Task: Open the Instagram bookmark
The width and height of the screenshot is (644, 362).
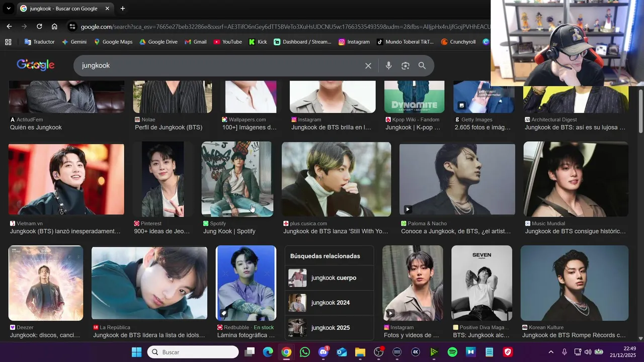Action: point(354,42)
